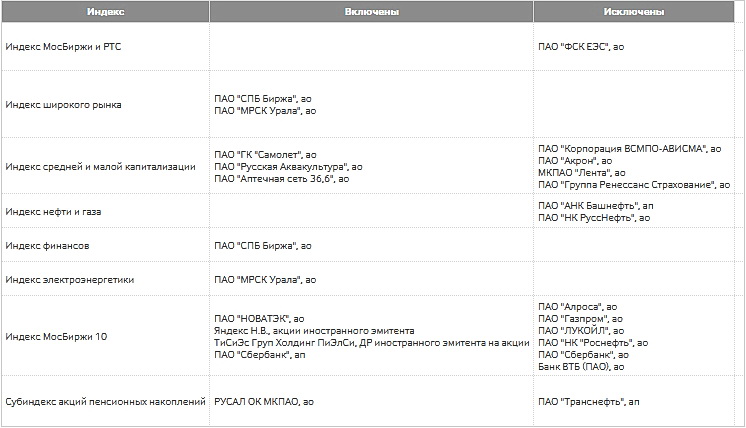
Task: Select Индекс нефти и газа cell
Action: (x=53, y=212)
